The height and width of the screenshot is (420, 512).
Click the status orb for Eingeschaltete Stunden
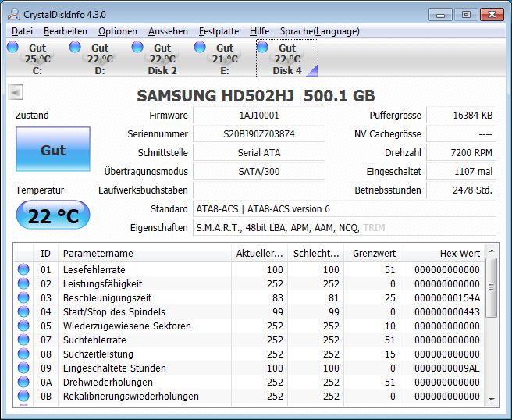tap(23, 368)
